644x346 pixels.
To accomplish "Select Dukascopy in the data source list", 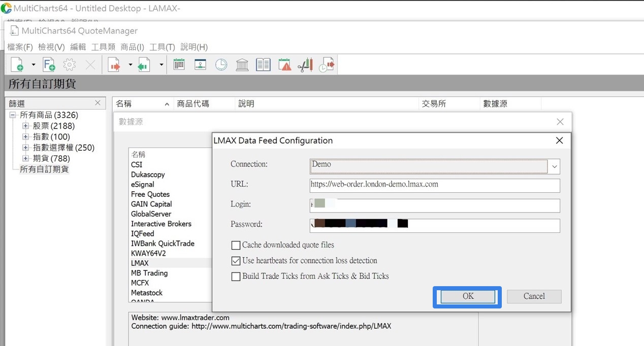I will 148,175.
